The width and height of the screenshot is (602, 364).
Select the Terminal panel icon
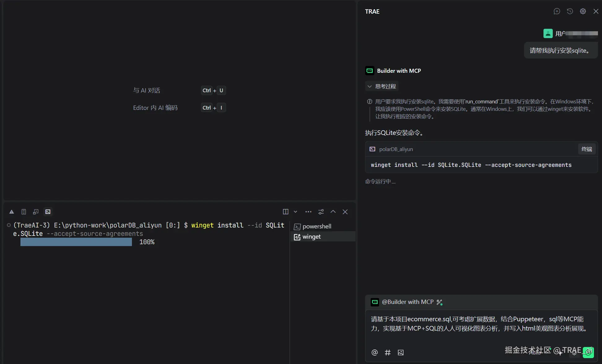[48, 212]
